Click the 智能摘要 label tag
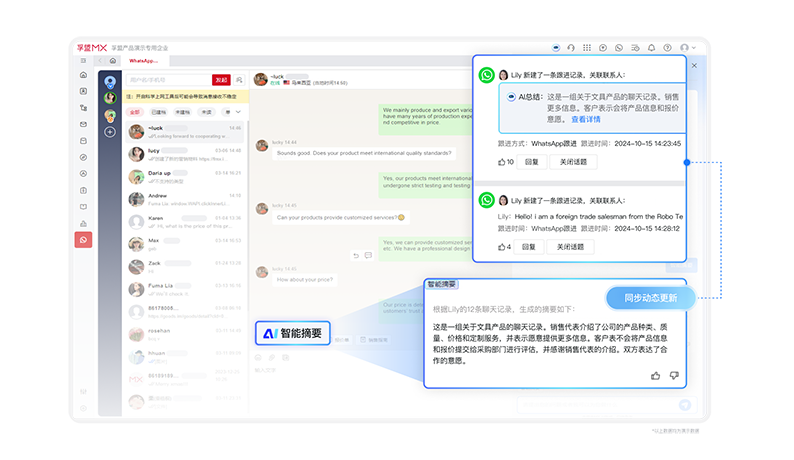 coord(442,284)
